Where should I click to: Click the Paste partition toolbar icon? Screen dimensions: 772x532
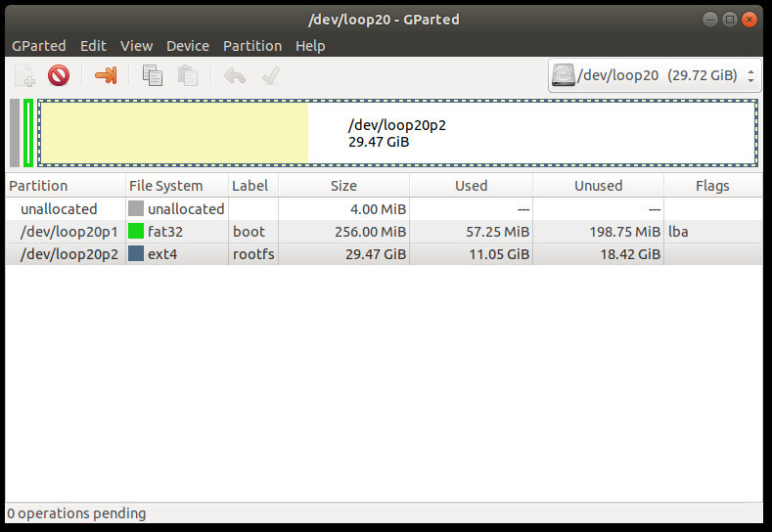(188, 75)
